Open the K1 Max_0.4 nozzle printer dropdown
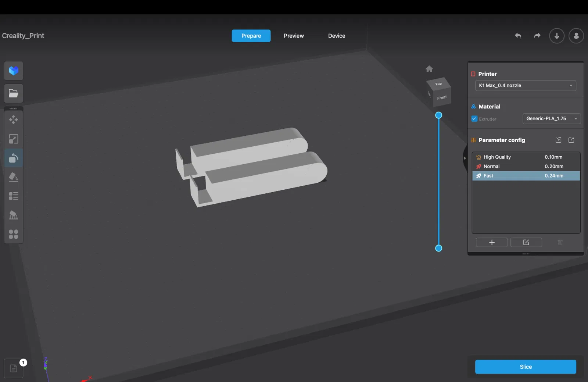The height and width of the screenshot is (382, 588). click(x=526, y=86)
